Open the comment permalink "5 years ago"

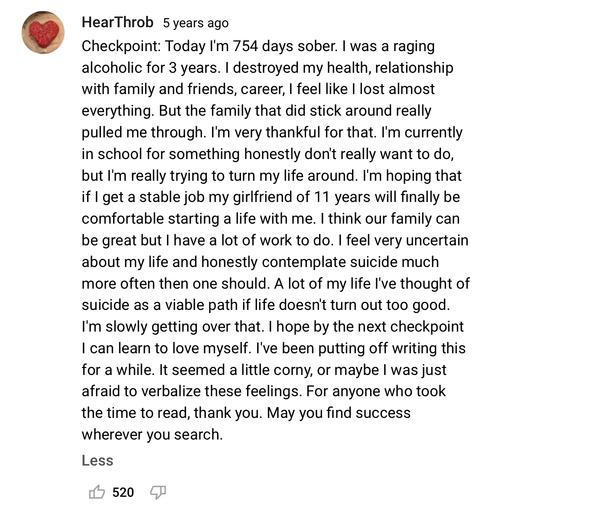[x=195, y=23]
